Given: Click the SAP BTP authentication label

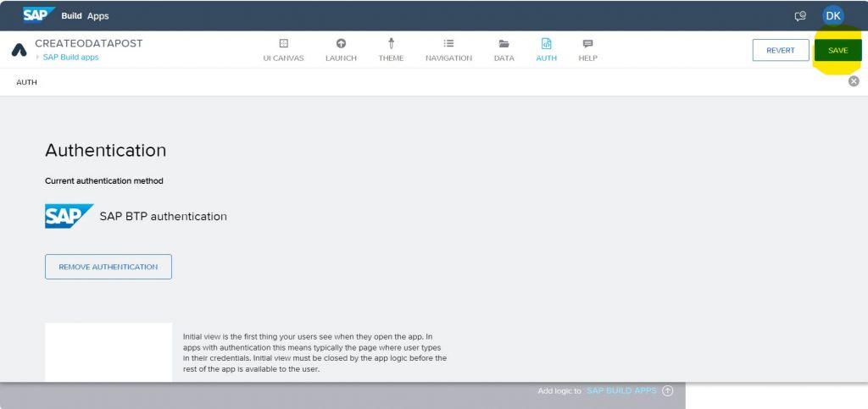Looking at the screenshot, I should coord(164,216).
